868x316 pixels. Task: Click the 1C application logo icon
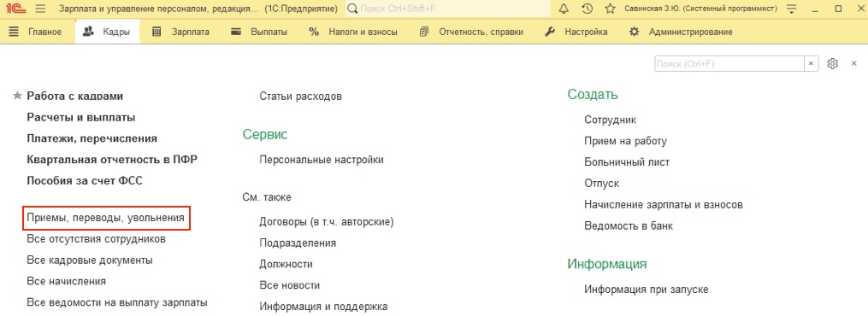point(15,9)
